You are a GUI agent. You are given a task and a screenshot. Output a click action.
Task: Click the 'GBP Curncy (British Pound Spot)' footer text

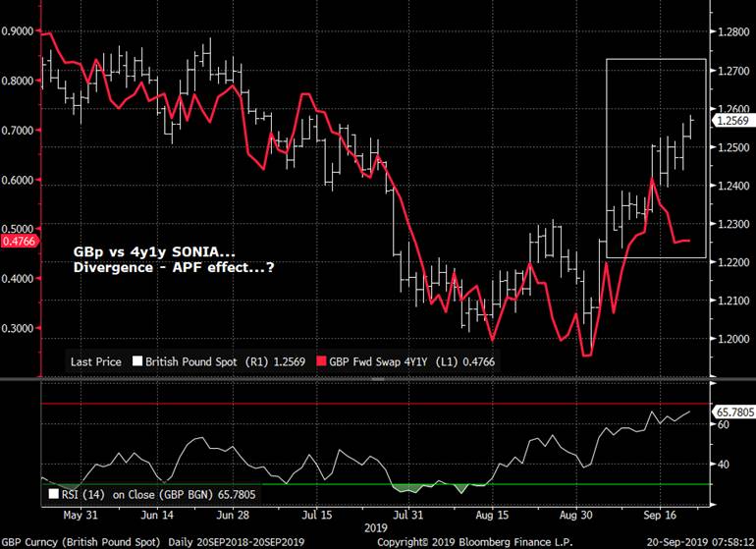tap(81, 542)
